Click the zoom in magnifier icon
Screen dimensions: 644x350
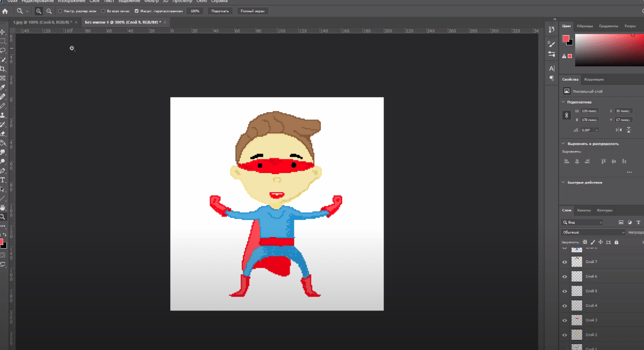coord(39,11)
